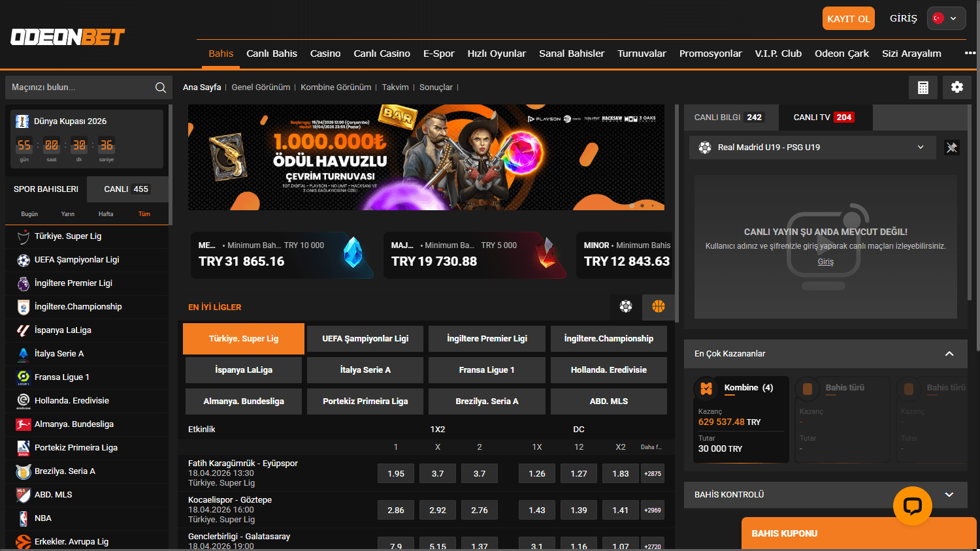Click the İngiltere Premier Ligi sidebar icon
Screen dimensions: 980x551
(24, 283)
